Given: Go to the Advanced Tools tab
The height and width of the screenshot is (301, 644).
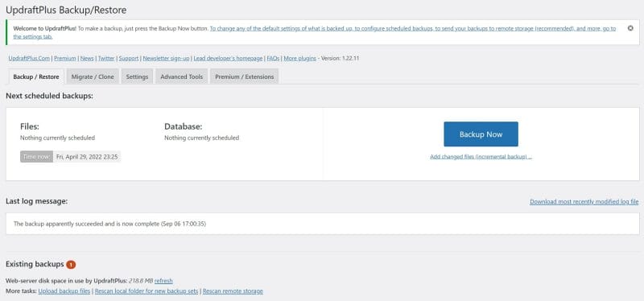Looking at the screenshot, I should pyautogui.click(x=182, y=76).
